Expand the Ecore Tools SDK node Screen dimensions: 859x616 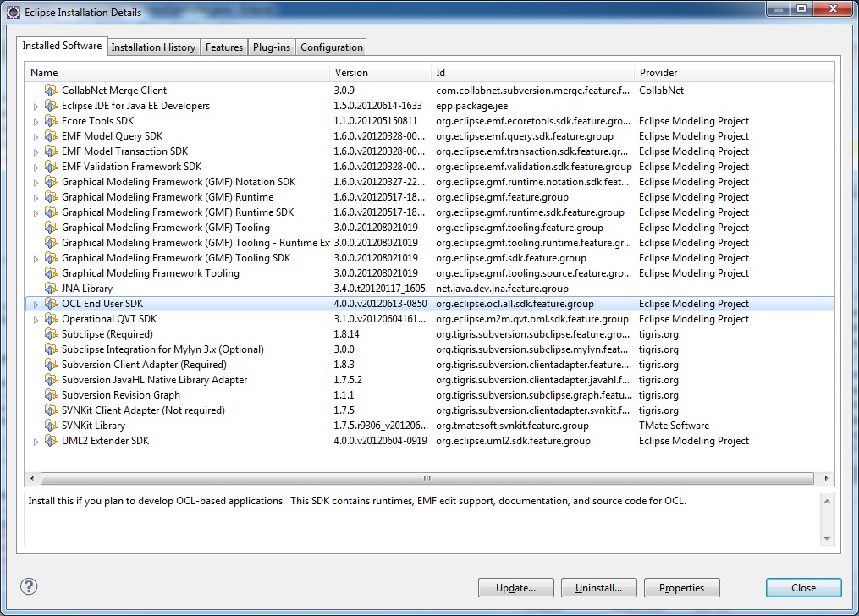(x=36, y=122)
